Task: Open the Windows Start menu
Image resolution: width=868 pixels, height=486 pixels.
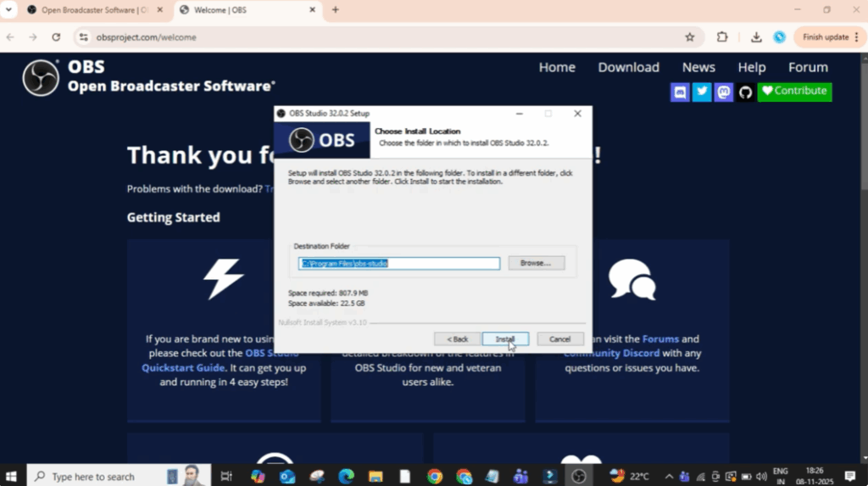Action: (x=11, y=476)
